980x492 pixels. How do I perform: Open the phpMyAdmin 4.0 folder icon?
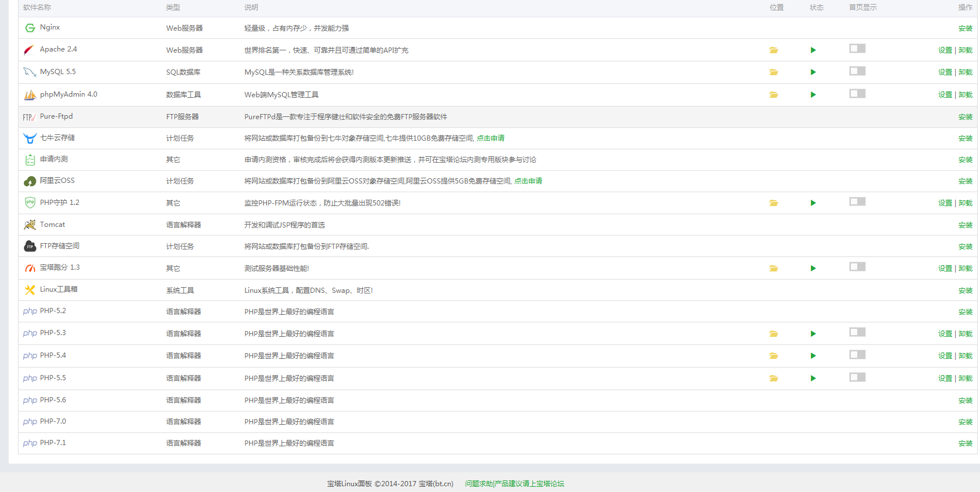pyautogui.click(x=774, y=95)
